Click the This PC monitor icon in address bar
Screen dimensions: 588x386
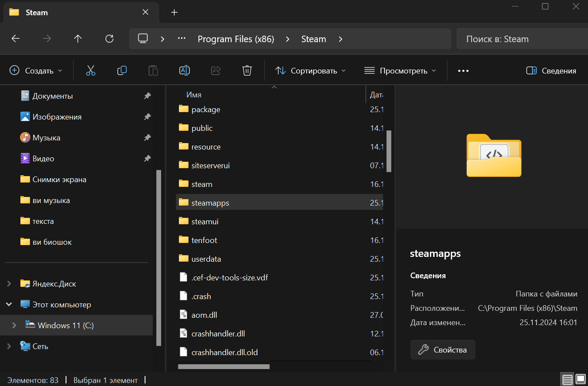[143, 39]
